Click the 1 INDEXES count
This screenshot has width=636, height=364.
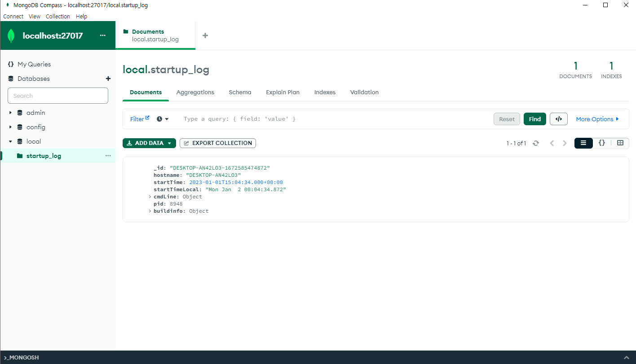(x=611, y=70)
